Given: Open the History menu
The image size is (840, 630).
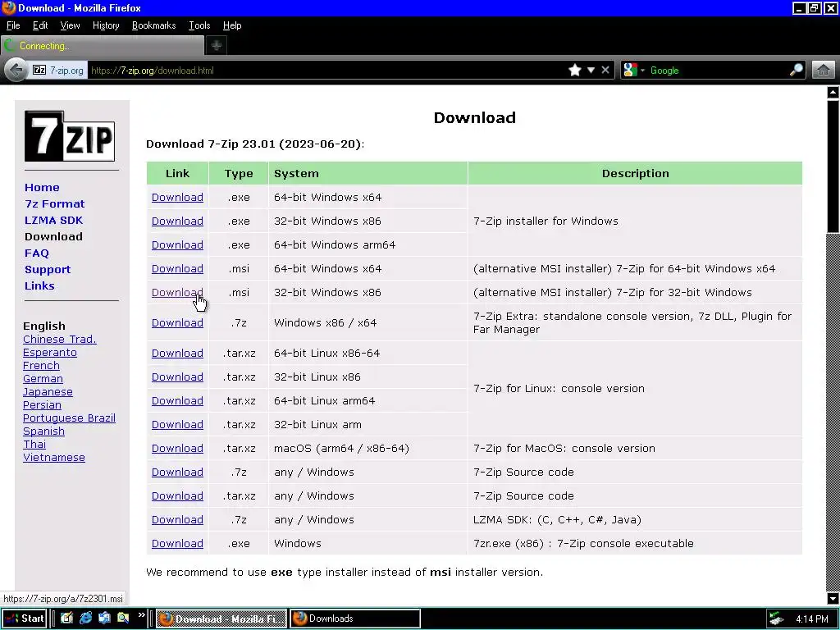Looking at the screenshot, I should [x=106, y=25].
